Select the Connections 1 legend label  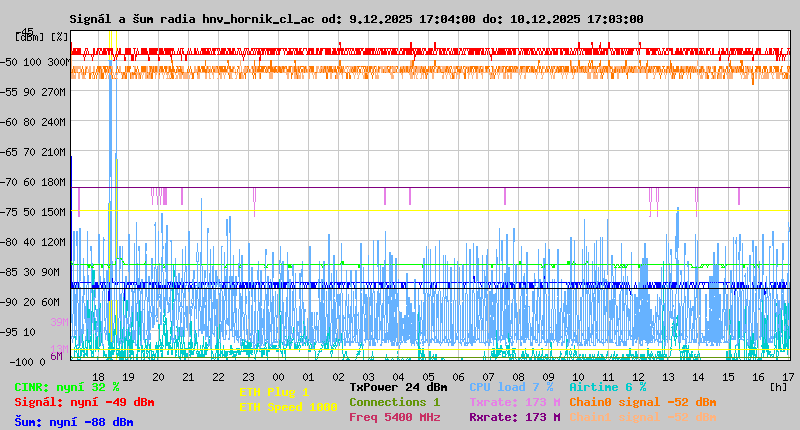[x=394, y=402]
